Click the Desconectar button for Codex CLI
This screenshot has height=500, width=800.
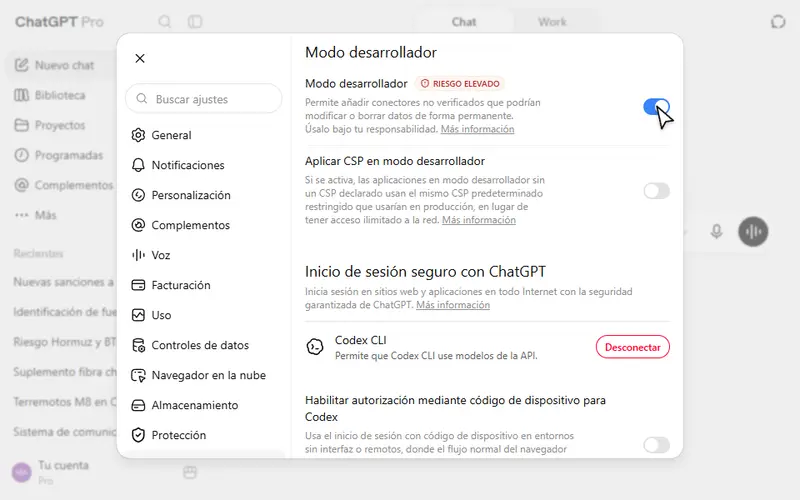click(x=633, y=347)
